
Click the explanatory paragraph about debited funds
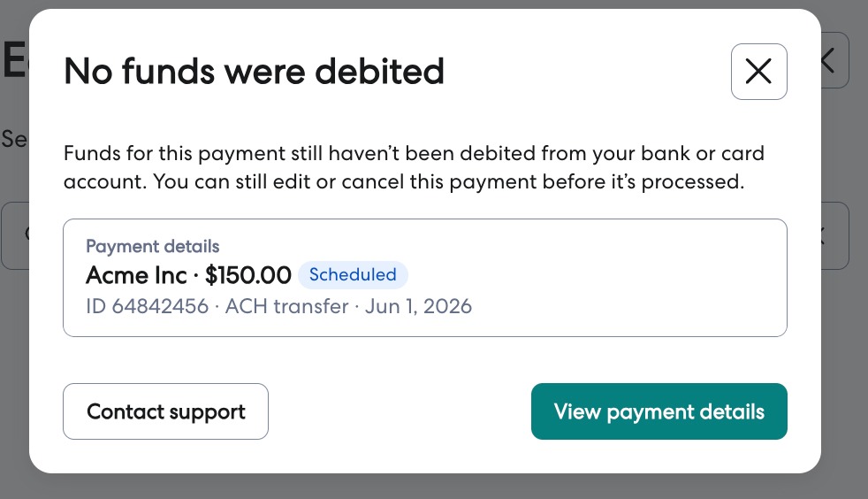pyautogui.click(x=414, y=167)
